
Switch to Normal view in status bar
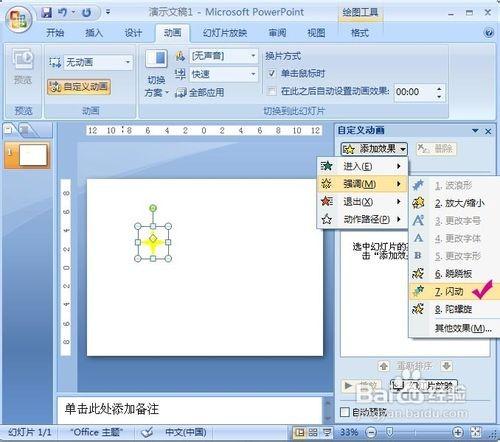300,433
